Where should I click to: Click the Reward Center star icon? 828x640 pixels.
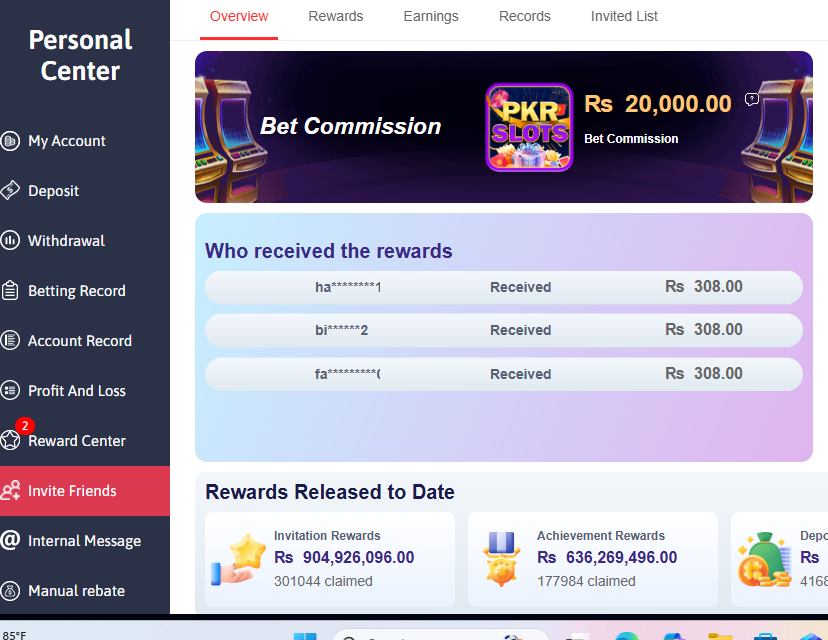tap(10, 440)
